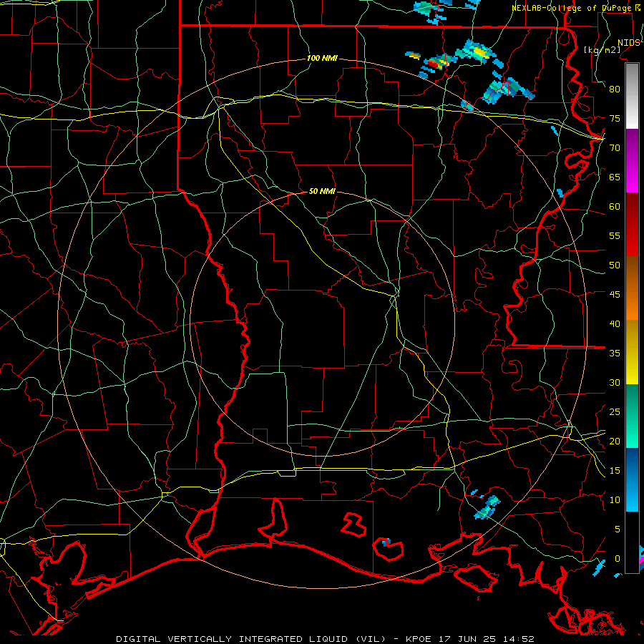Screen dimensions: 644x644
Task: Click the '10' value on the color scale
Action: pos(615,500)
